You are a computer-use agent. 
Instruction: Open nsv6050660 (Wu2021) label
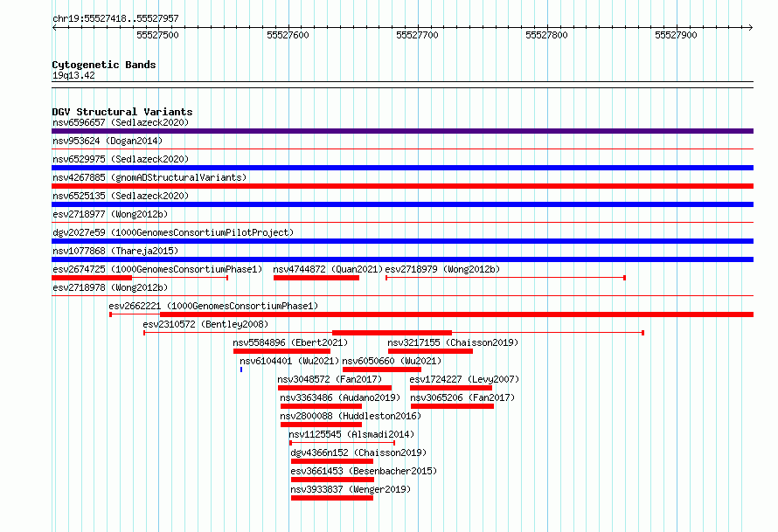pos(392,361)
